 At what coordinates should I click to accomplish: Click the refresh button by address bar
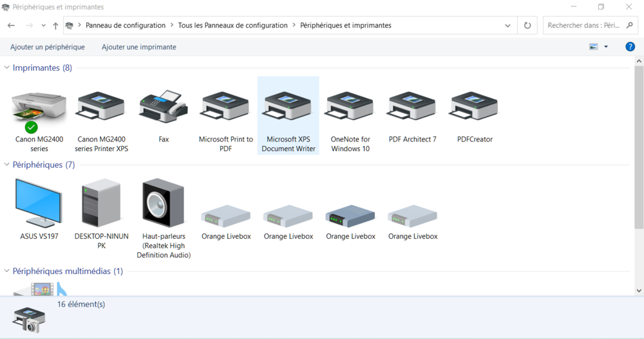(527, 26)
